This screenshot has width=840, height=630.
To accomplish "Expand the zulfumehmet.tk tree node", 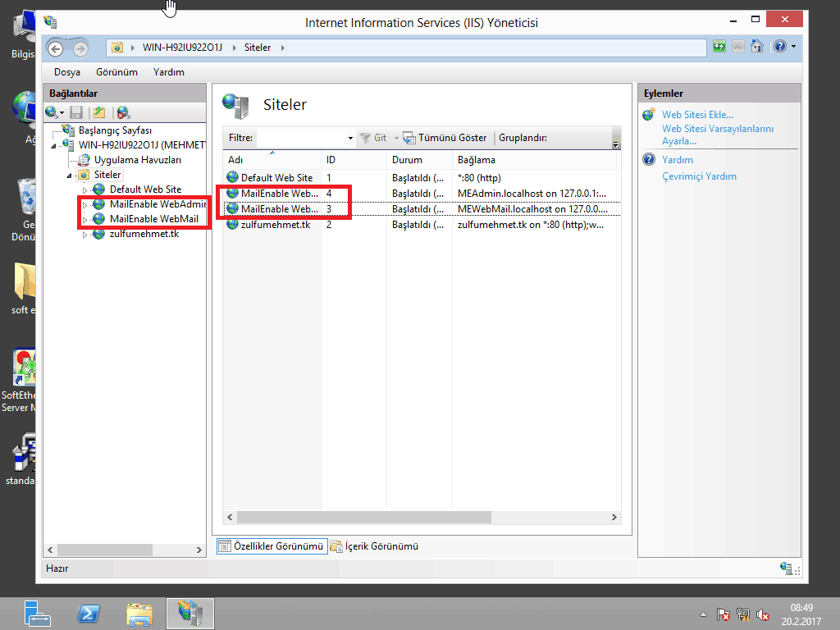I will pos(84,235).
